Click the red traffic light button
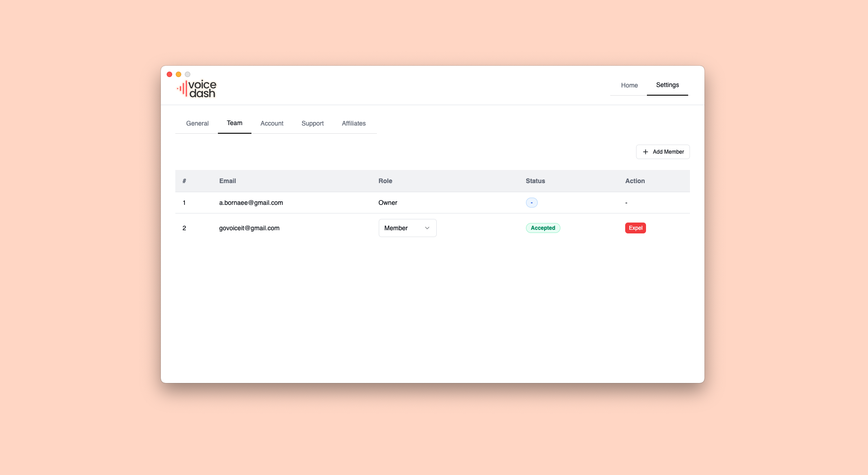 tap(170, 74)
